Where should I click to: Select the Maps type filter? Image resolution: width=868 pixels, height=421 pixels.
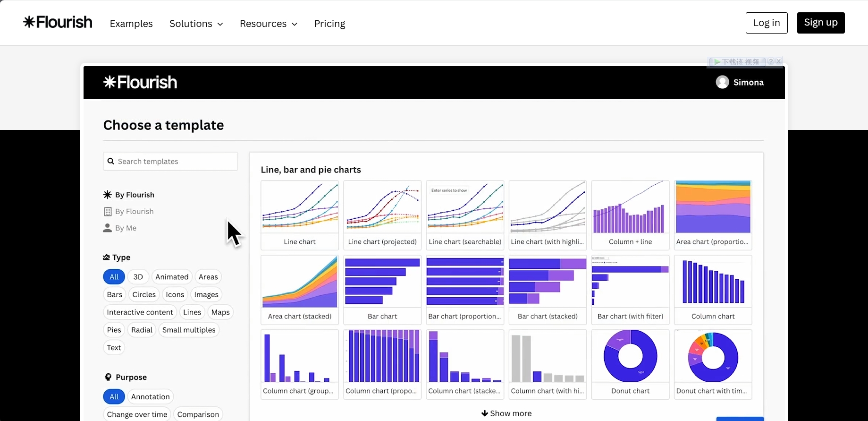(220, 312)
